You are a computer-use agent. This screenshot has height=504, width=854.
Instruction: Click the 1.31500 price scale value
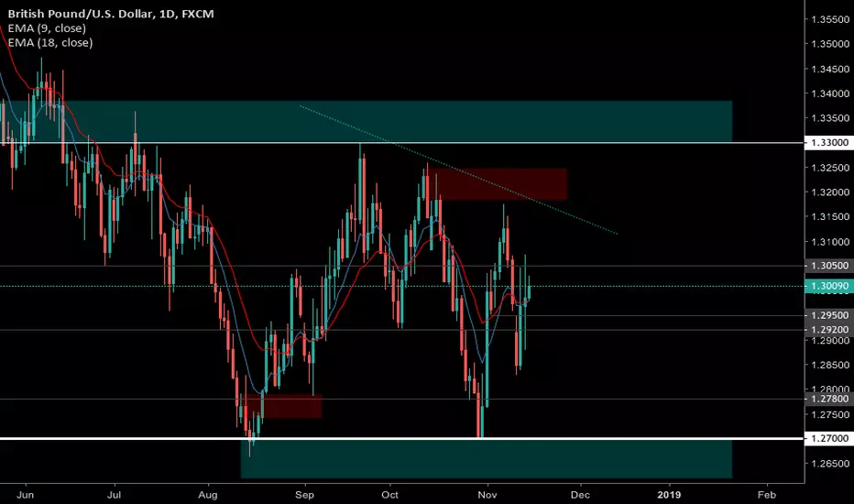click(830, 217)
